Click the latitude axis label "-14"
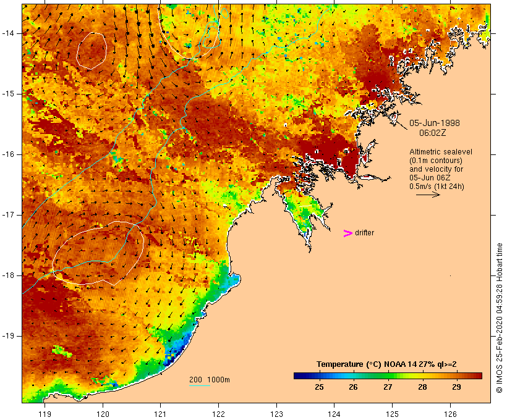The image size is (507, 420). [x=8, y=33]
